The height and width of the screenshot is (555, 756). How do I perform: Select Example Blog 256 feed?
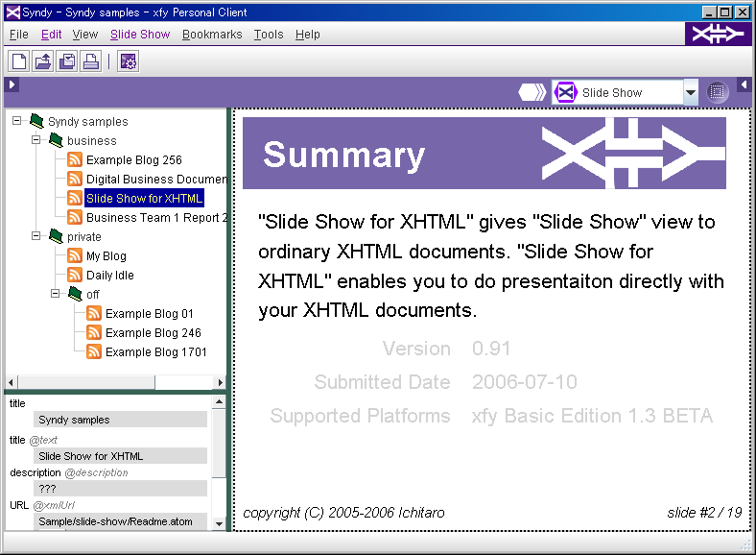click(x=133, y=160)
